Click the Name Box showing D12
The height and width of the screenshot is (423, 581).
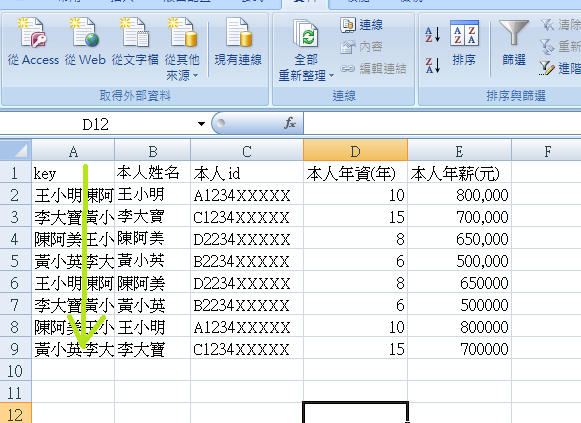96,124
